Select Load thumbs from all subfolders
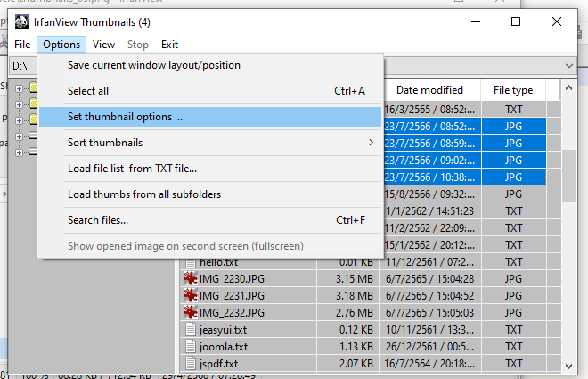The width and height of the screenshot is (588, 379). point(144,194)
